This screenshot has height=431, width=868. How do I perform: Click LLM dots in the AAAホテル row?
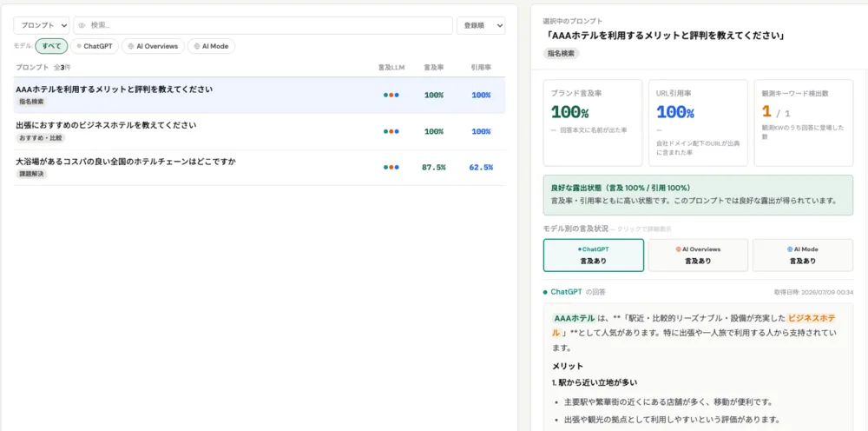point(391,96)
